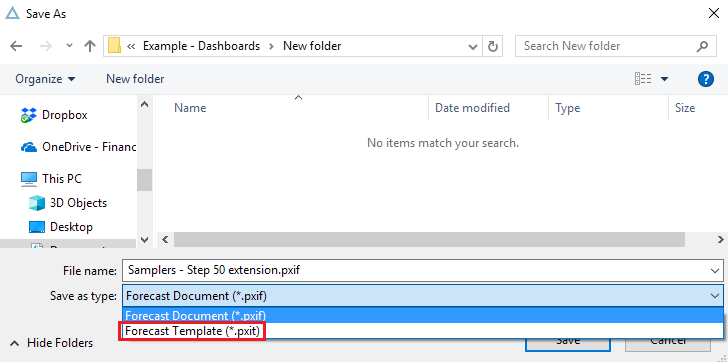Select Dropbox in the navigation pane
The height and width of the screenshot is (362, 728).
54,115
